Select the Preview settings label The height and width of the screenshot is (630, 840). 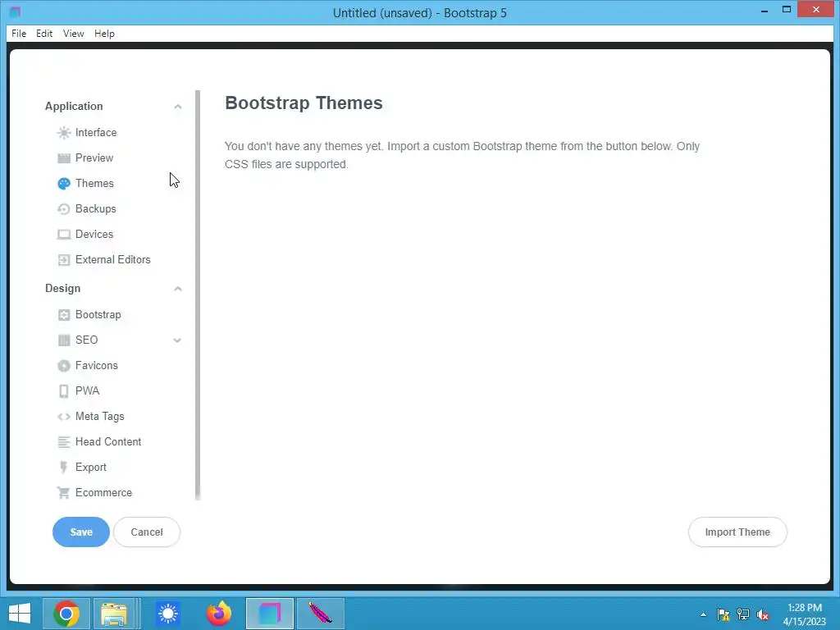(x=94, y=158)
